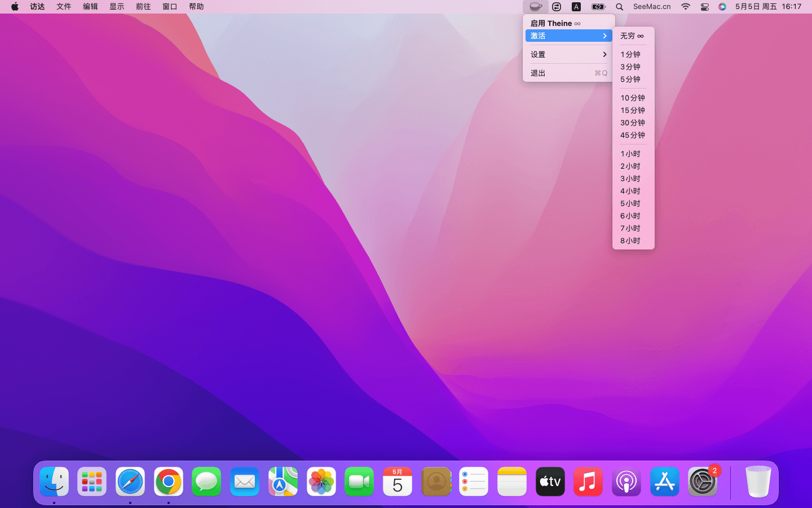Open System Preferences with badge
The height and width of the screenshot is (508, 812).
(x=703, y=482)
